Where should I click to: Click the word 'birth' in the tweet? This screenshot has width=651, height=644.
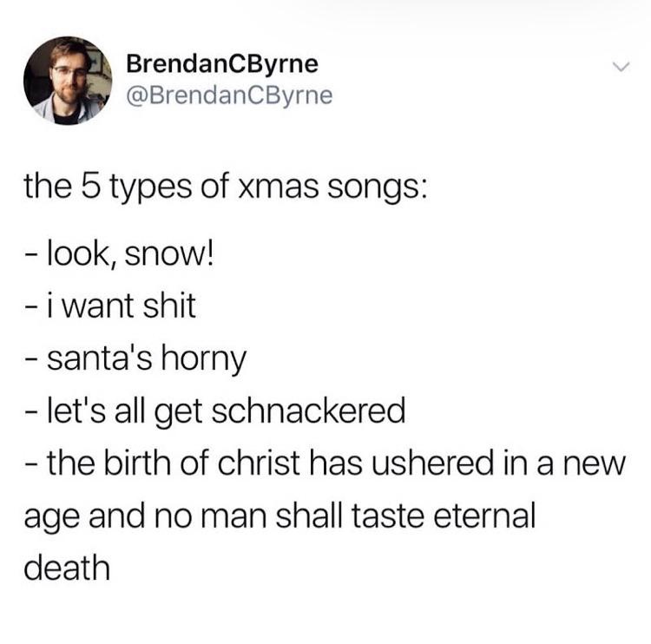pos(137,463)
